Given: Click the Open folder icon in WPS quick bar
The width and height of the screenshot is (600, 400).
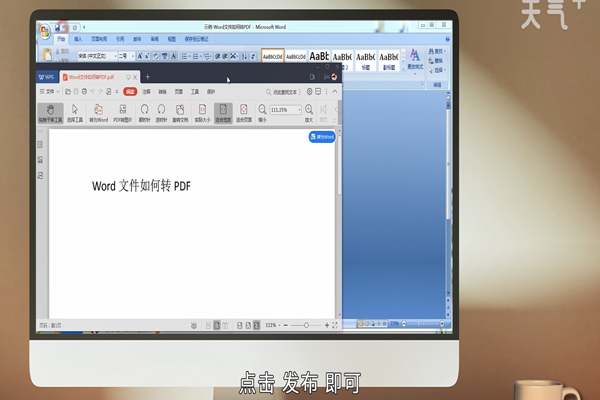Looking at the screenshot, I should point(68,91).
